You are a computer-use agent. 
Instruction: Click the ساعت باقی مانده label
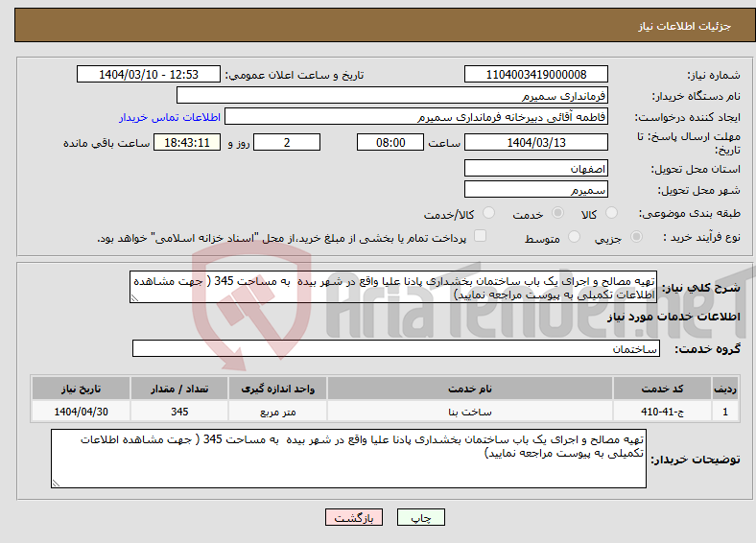pyautogui.click(x=106, y=143)
